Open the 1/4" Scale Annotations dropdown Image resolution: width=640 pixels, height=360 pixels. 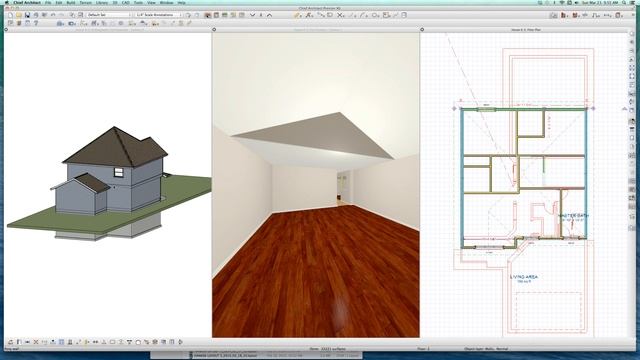[158, 15]
